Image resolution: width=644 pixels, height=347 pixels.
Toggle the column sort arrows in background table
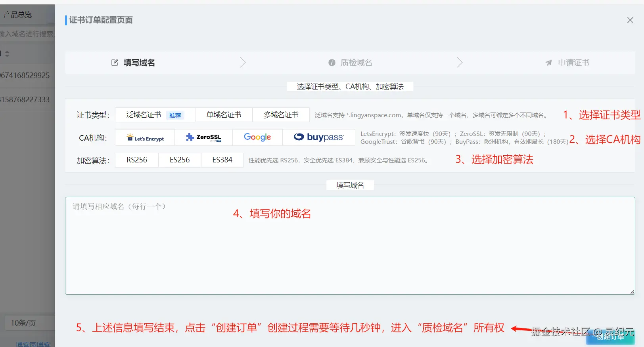tap(7, 53)
